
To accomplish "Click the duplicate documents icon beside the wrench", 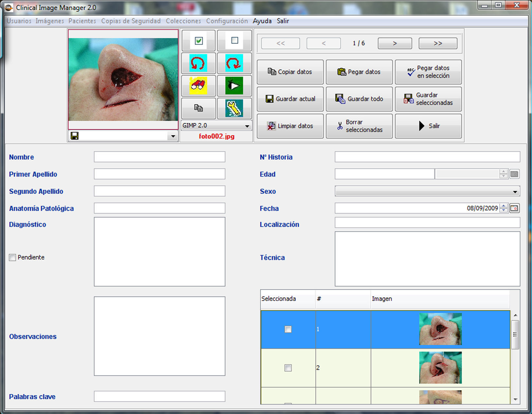I will [x=198, y=108].
